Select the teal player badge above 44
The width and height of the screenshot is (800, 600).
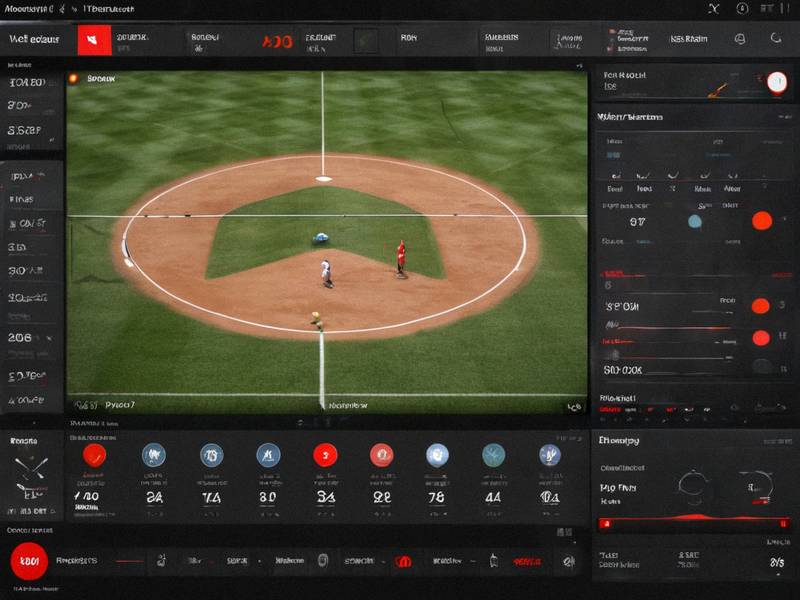(x=493, y=455)
